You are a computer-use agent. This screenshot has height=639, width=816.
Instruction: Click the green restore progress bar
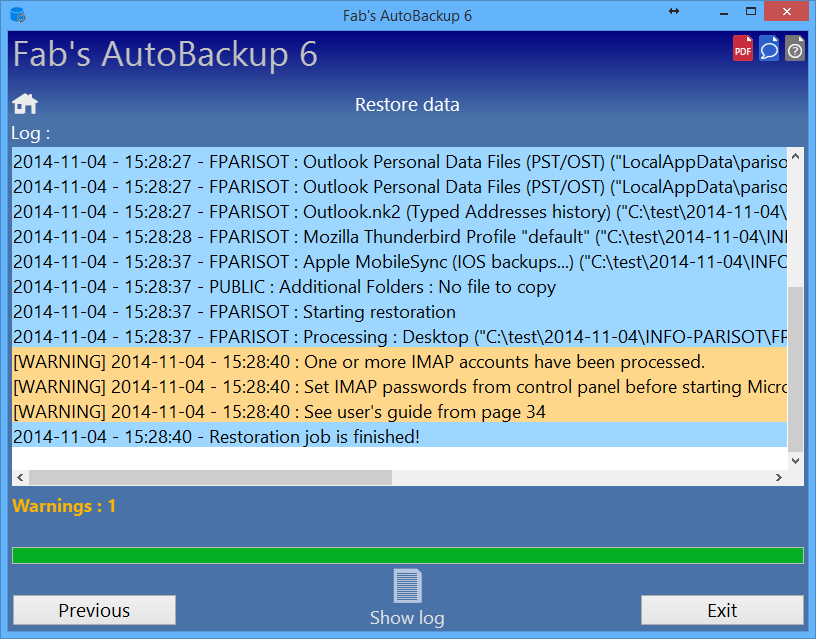click(x=407, y=555)
